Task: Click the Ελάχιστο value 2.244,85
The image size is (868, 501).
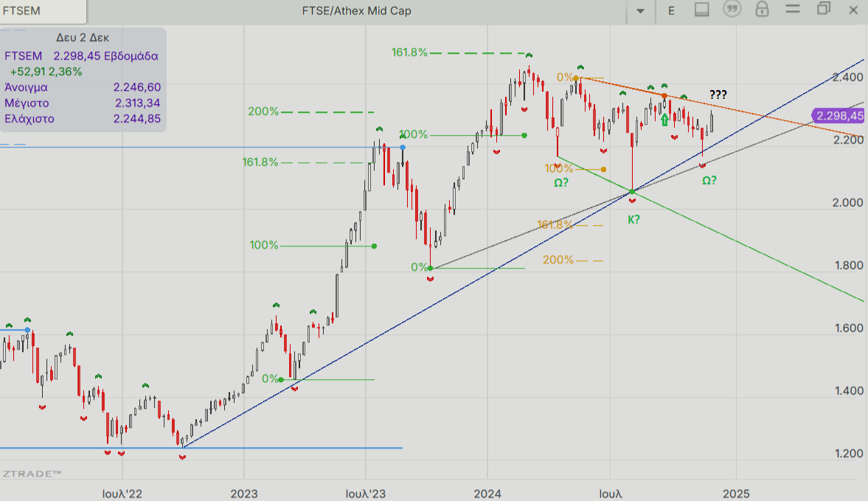Action: (136, 119)
